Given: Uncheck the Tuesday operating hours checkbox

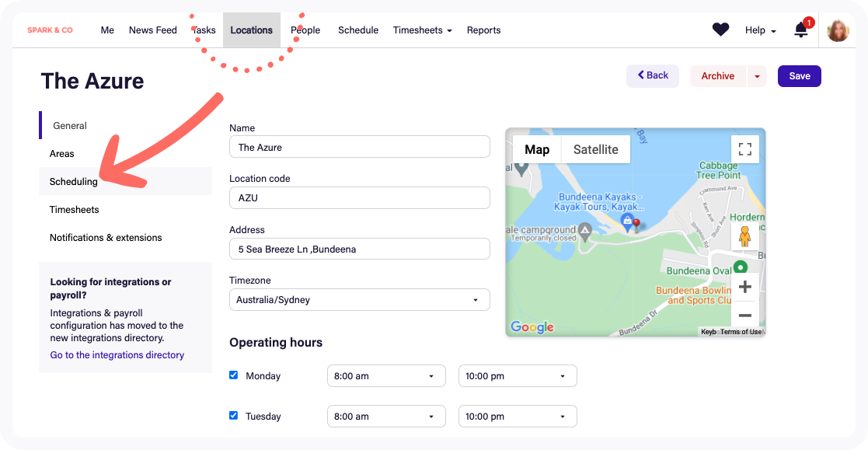Looking at the screenshot, I should click(x=233, y=416).
